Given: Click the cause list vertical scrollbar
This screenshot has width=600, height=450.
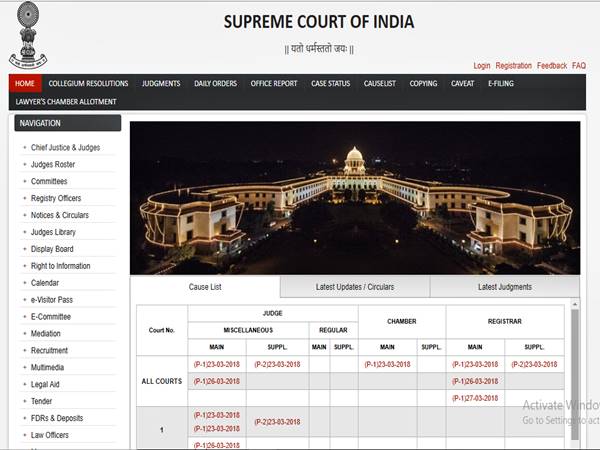Looking at the screenshot, I should [x=575, y=374].
